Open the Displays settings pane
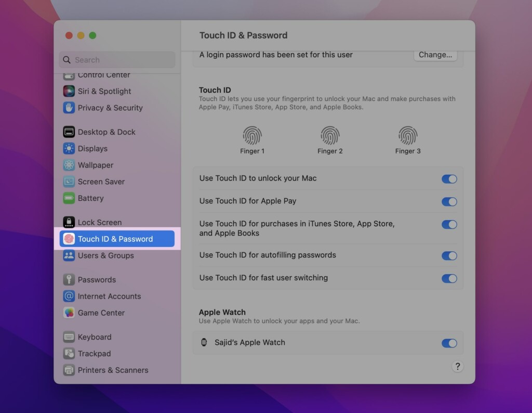Screen dimensions: 532x413 tap(92, 148)
